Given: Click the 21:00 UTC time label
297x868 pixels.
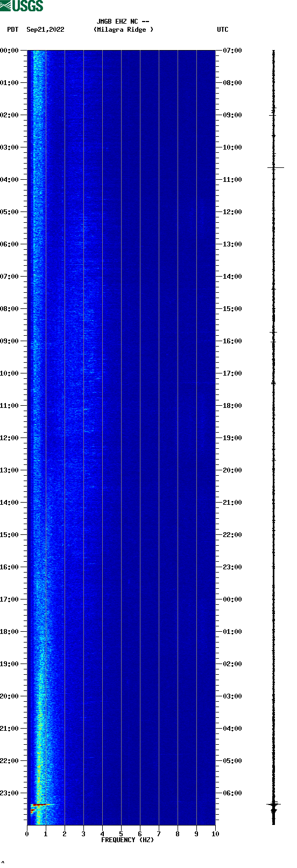Looking at the screenshot, I should pos(232,503).
